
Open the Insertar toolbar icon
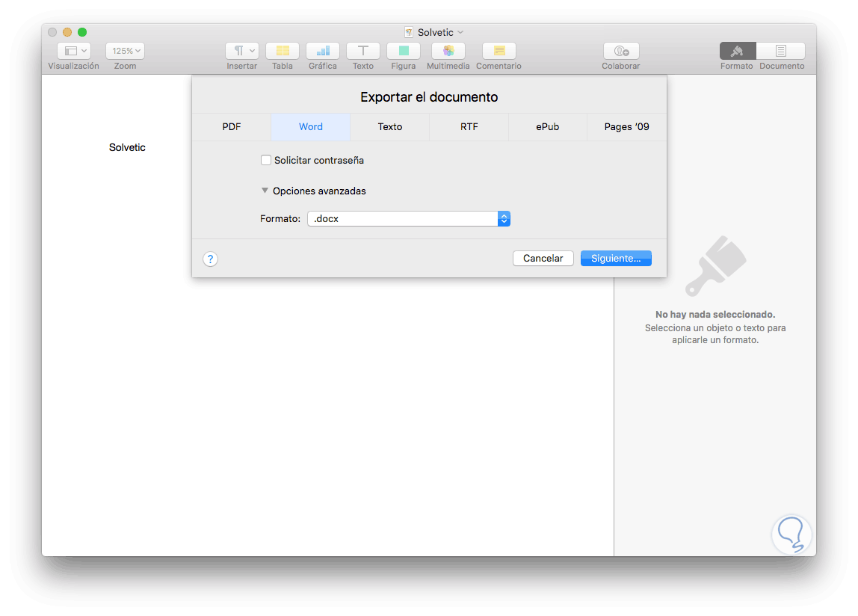(241, 51)
